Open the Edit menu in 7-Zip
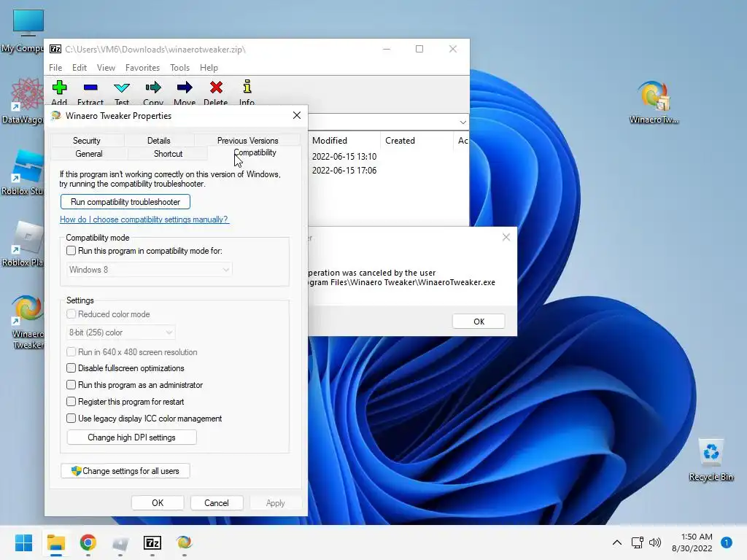Screen dimensions: 747x560 [x=80, y=68]
